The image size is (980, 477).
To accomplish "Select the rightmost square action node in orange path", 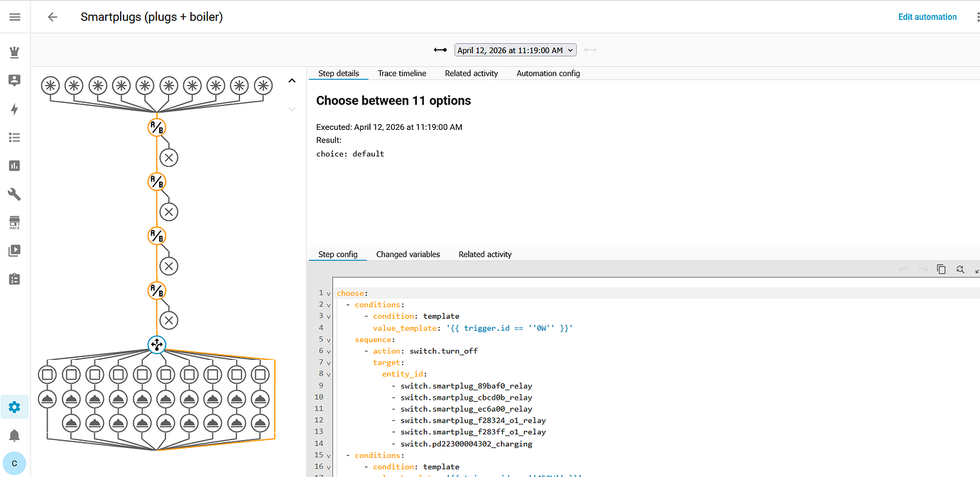I will [260, 374].
